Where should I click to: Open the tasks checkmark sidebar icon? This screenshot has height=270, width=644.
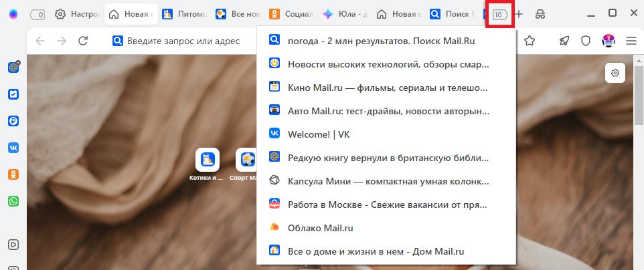(x=13, y=94)
